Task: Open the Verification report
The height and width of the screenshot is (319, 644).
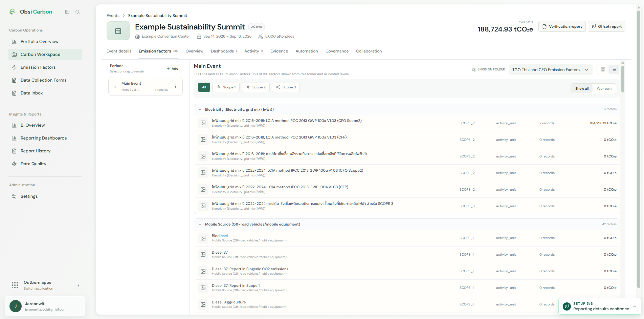Action: (x=562, y=26)
